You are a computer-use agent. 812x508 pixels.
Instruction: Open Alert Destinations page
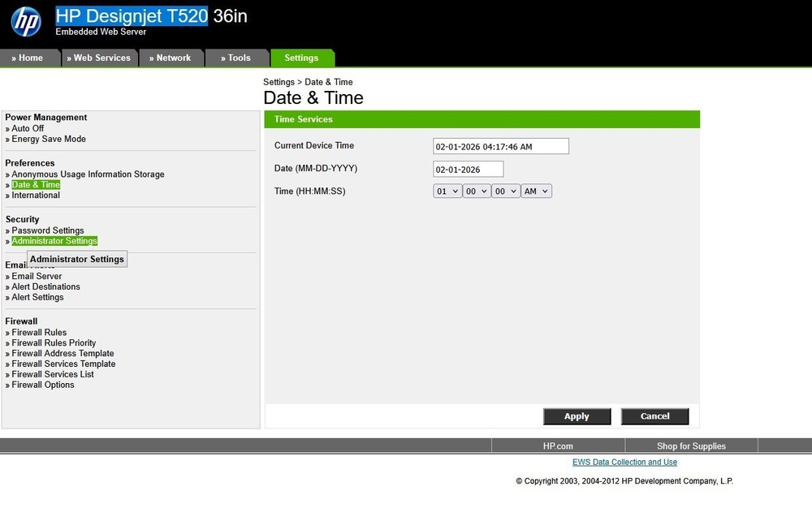(45, 286)
